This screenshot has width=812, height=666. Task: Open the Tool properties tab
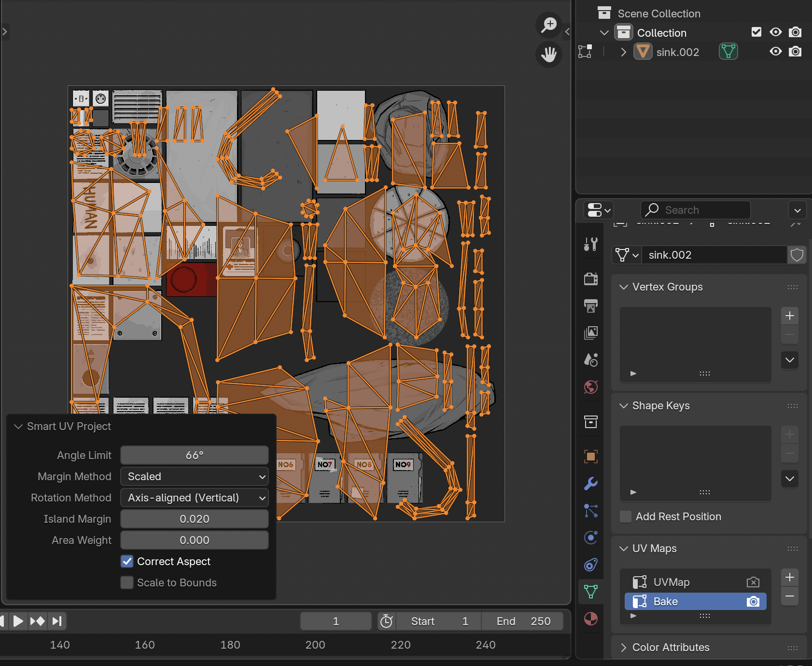pos(591,244)
